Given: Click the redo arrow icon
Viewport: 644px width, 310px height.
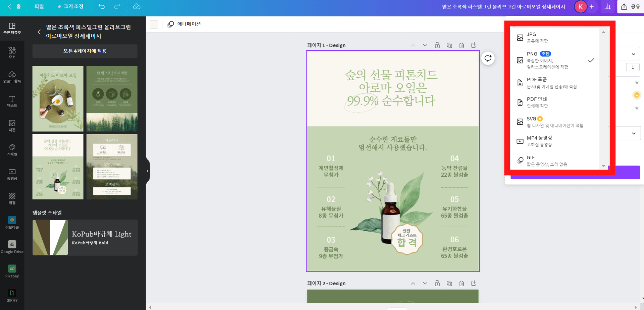Looking at the screenshot, I should [x=117, y=6].
